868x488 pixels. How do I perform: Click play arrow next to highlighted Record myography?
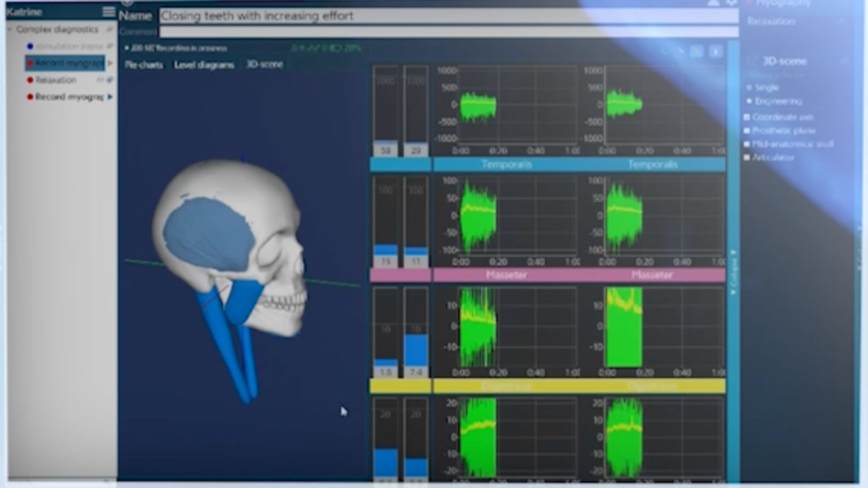click(x=110, y=63)
